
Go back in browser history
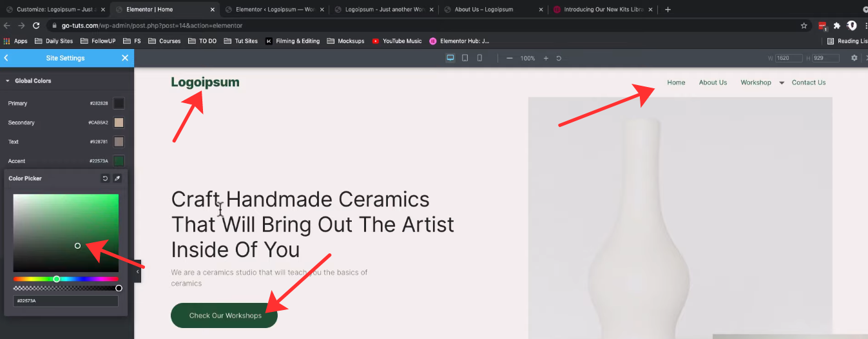(x=7, y=26)
